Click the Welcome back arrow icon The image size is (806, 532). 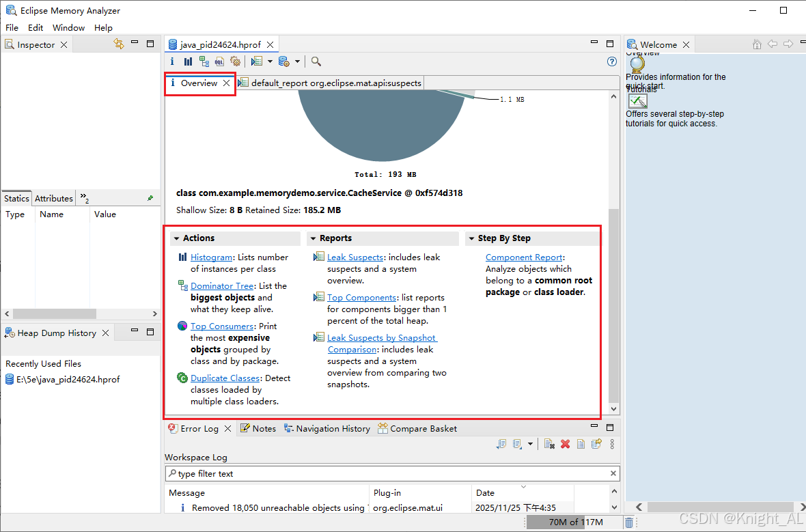point(772,44)
